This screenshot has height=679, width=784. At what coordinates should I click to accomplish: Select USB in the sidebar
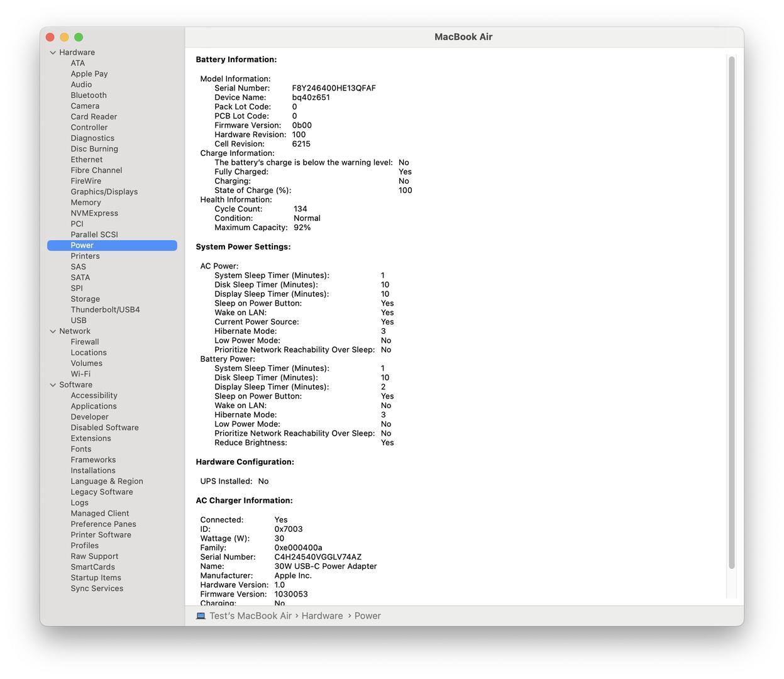point(79,320)
